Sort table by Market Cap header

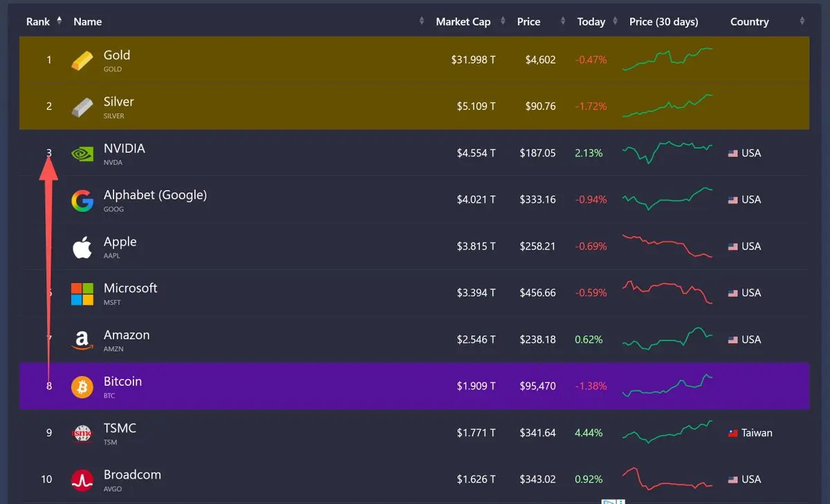point(463,21)
